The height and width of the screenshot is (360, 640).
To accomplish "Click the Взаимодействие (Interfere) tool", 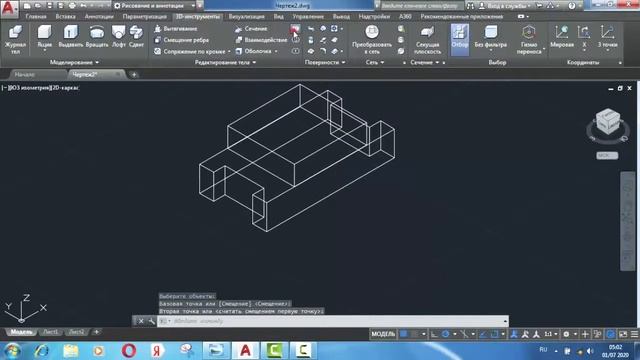I will tap(261, 40).
